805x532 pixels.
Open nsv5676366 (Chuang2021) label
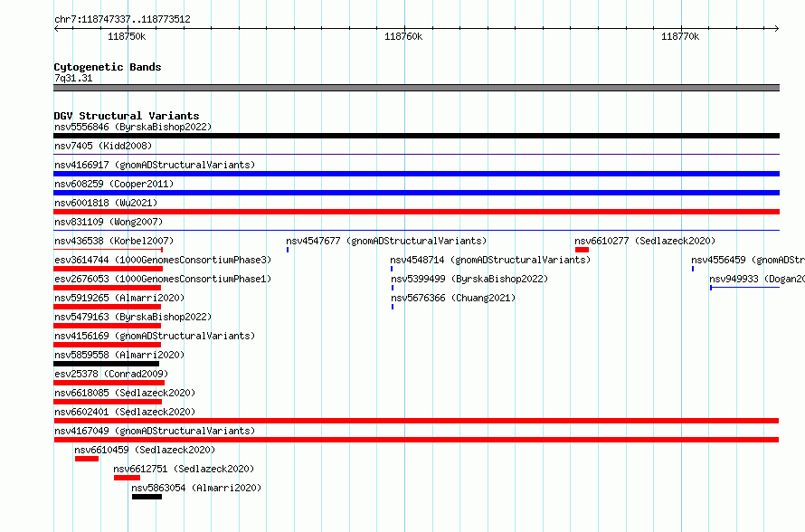tap(453, 298)
